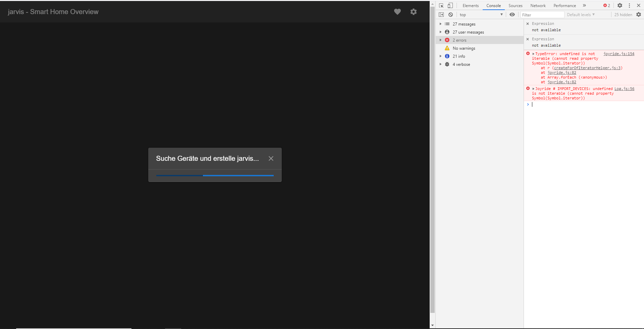Toggle device toolbar icon in DevTools
644x329 pixels.
click(x=450, y=5)
